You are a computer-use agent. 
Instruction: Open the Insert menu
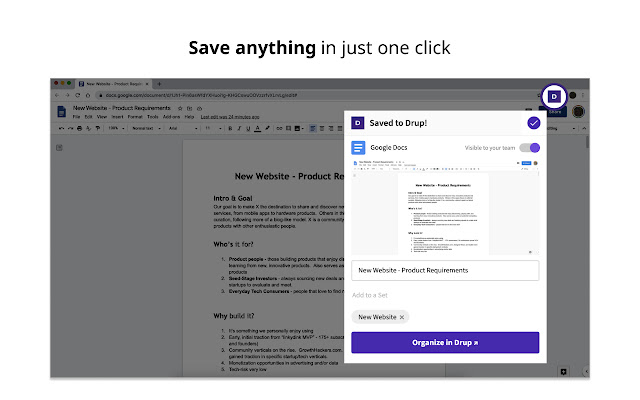click(x=117, y=117)
